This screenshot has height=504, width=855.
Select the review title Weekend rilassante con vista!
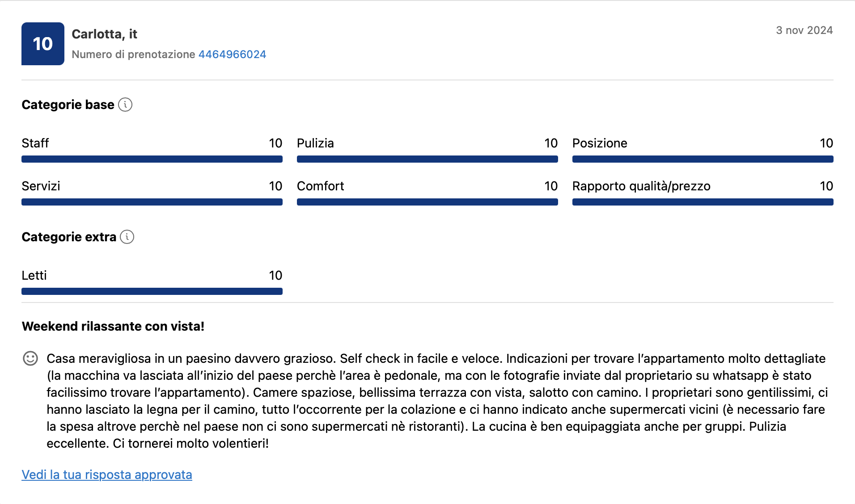click(x=113, y=326)
